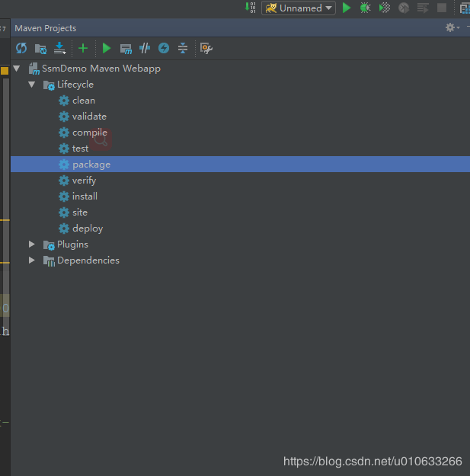
Task: Select the install lifecycle goal
Action: tap(85, 196)
